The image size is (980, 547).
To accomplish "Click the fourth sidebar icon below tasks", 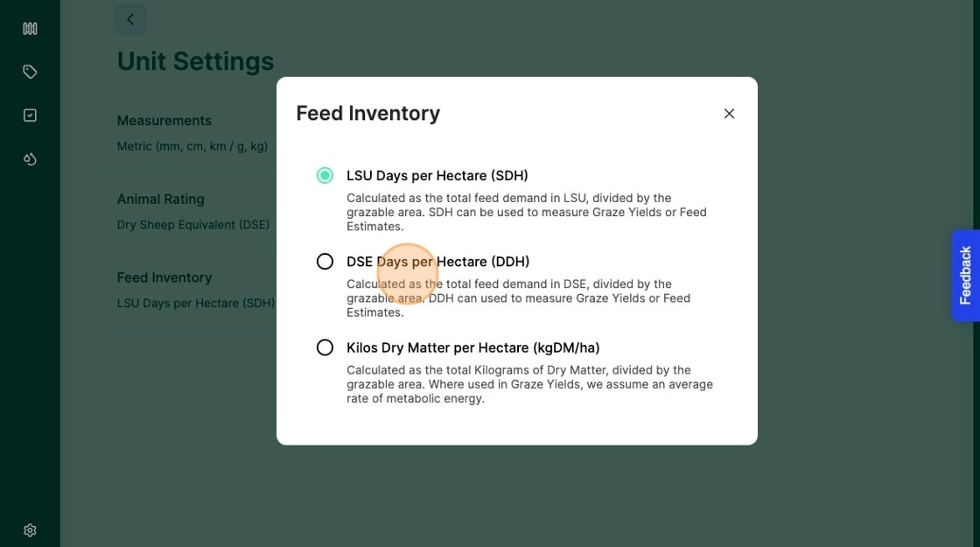I will pos(30,158).
